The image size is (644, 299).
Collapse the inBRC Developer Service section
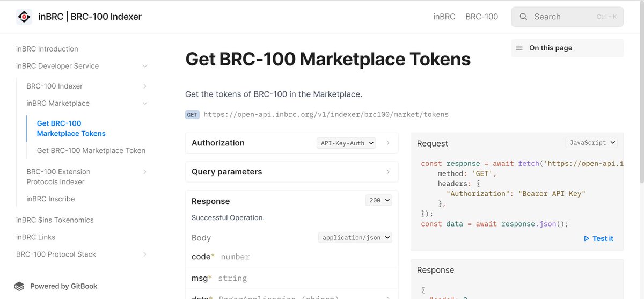[144, 66]
